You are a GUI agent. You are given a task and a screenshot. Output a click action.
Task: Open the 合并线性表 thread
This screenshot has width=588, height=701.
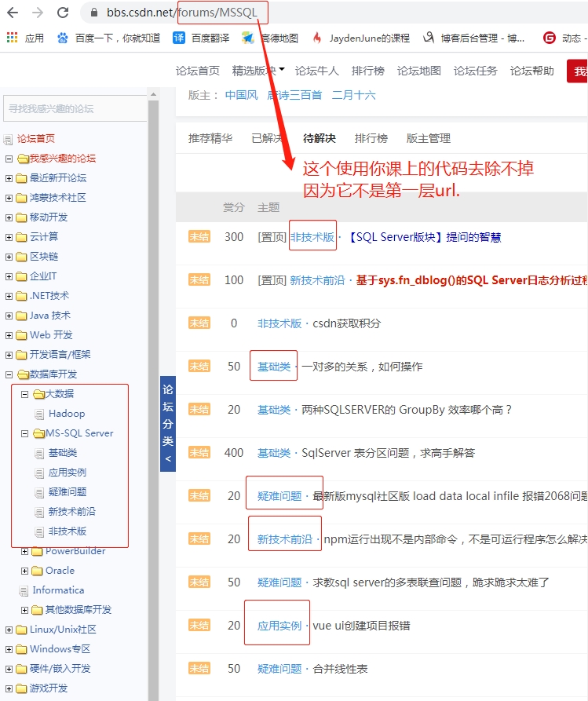pyautogui.click(x=340, y=669)
